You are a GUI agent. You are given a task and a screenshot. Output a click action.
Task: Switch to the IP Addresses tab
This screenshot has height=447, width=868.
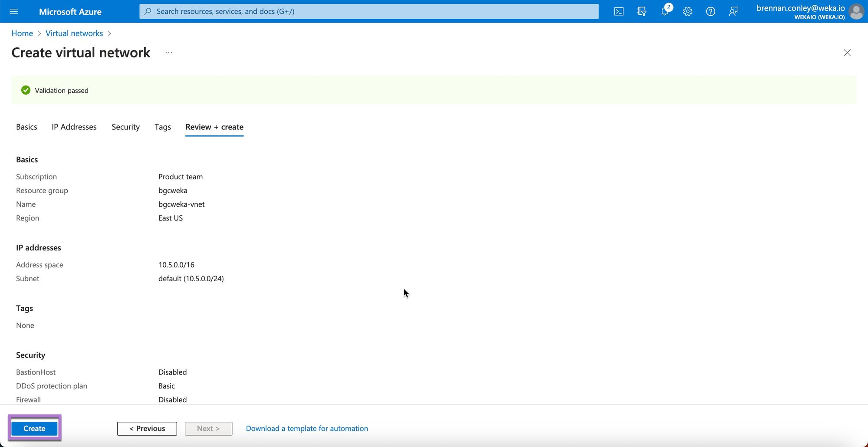(x=74, y=127)
